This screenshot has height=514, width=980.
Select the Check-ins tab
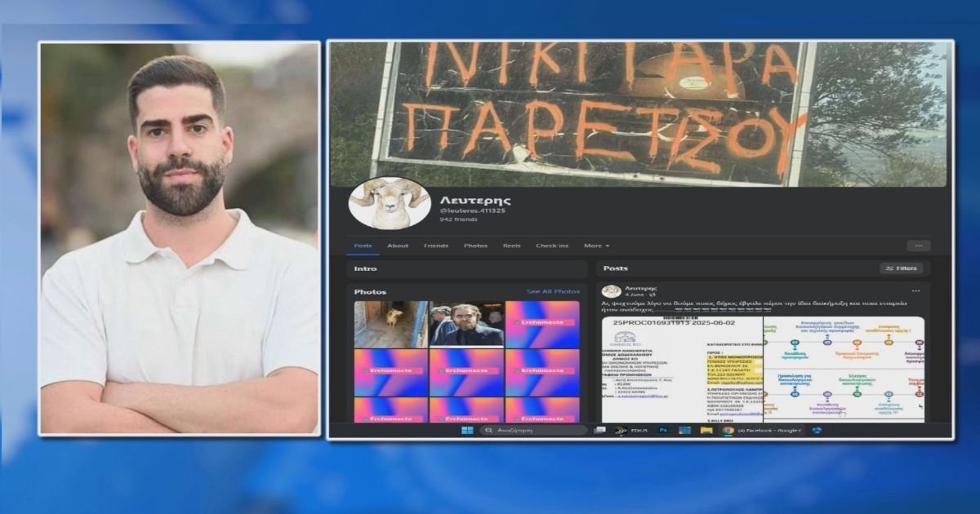tap(552, 246)
